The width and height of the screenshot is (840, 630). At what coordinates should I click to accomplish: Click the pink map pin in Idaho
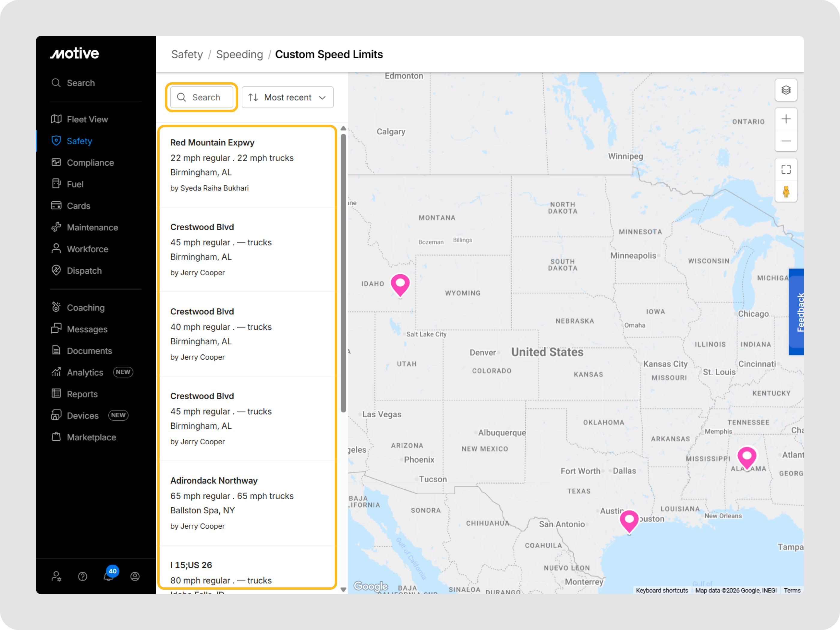[400, 284]
